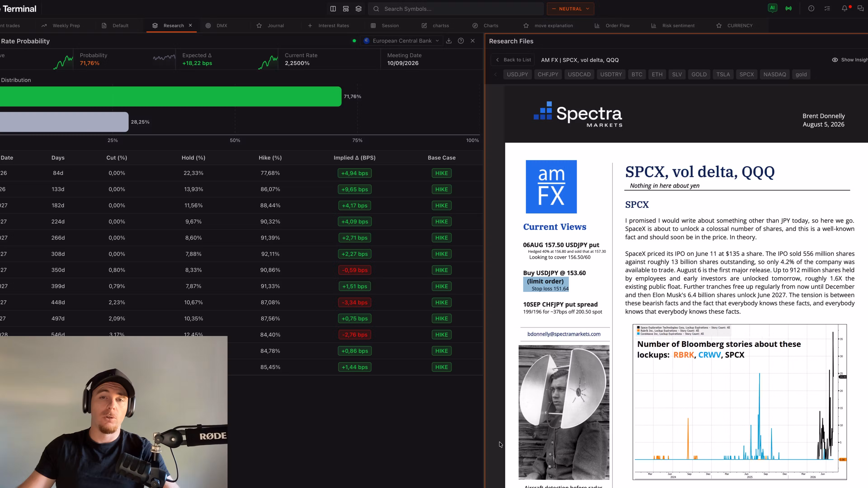The width and height of the screenshot is (868, 488).
Task: Close the Rate Probability panel
Action: (473, 41)
